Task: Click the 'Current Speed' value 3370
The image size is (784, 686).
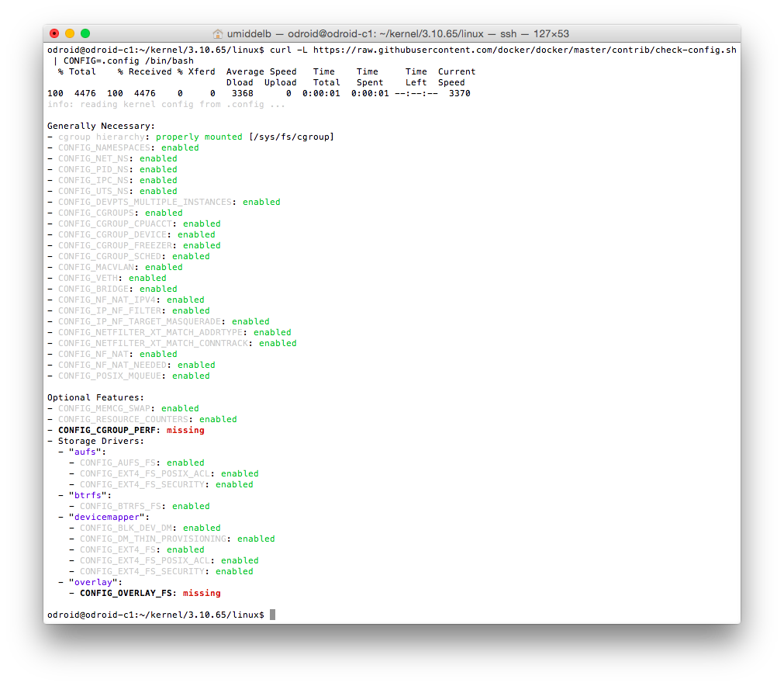Action: coord(460,94)
